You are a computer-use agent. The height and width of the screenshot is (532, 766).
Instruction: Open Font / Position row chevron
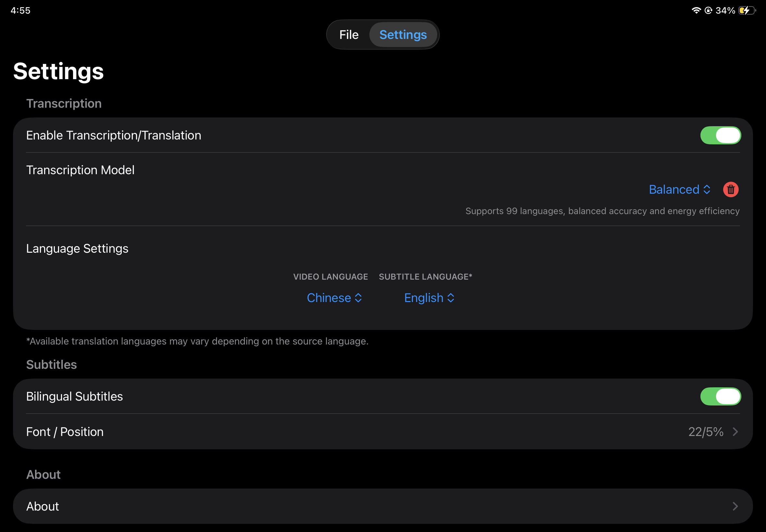click(735, 432)
